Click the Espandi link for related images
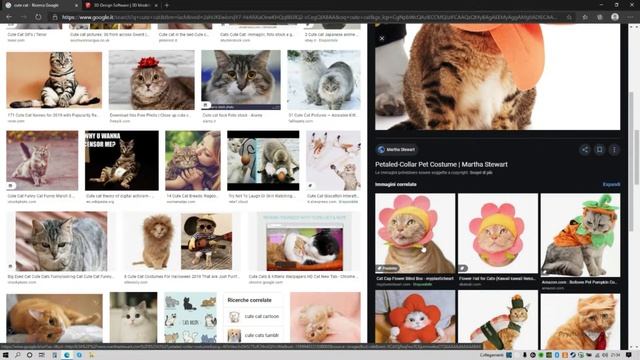 611,184
